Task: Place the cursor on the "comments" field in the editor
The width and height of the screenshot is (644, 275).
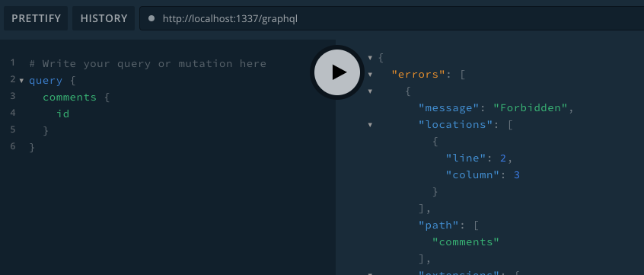Action: (x=69, y=97)
